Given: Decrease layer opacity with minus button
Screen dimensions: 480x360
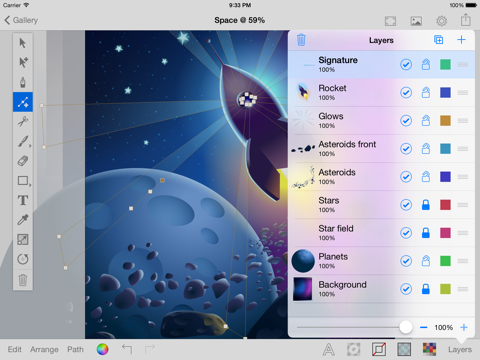Looking at the screenshot, I should (423, 327).
